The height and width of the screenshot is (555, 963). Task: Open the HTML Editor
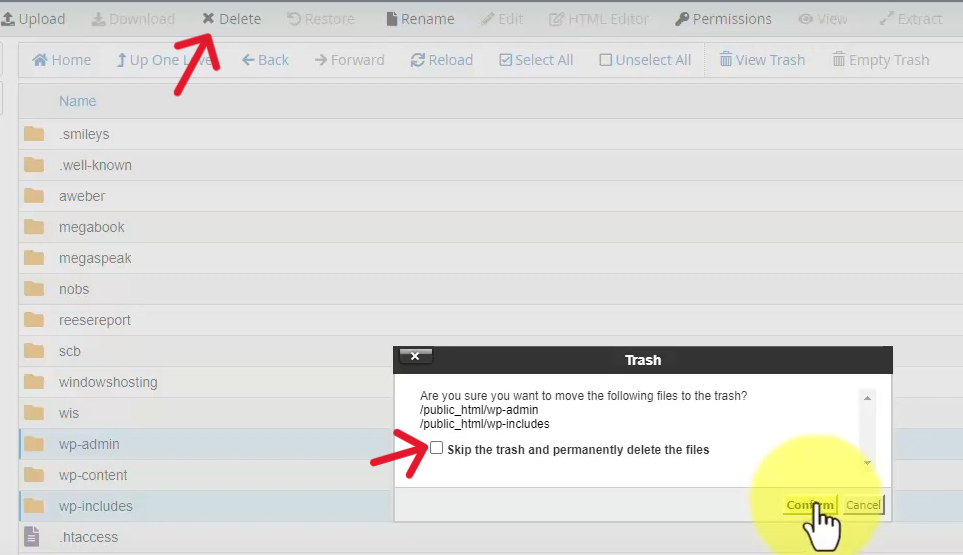pos(599,19)
